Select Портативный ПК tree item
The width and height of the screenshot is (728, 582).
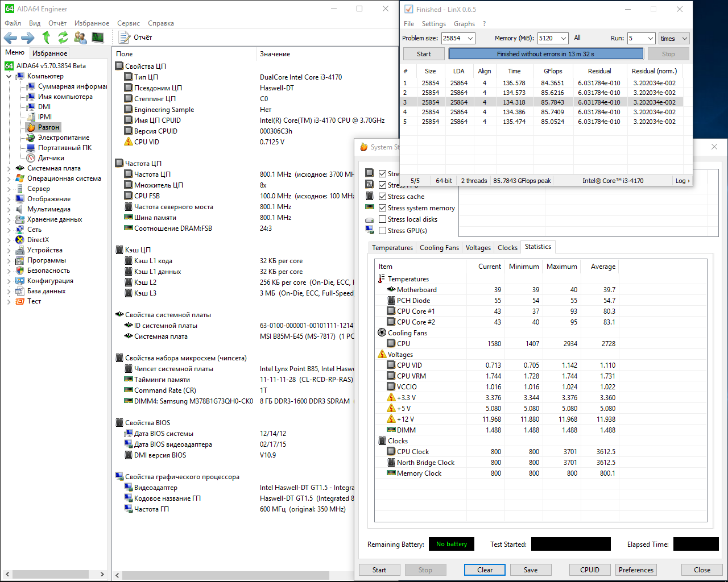(x=59, y=148)
